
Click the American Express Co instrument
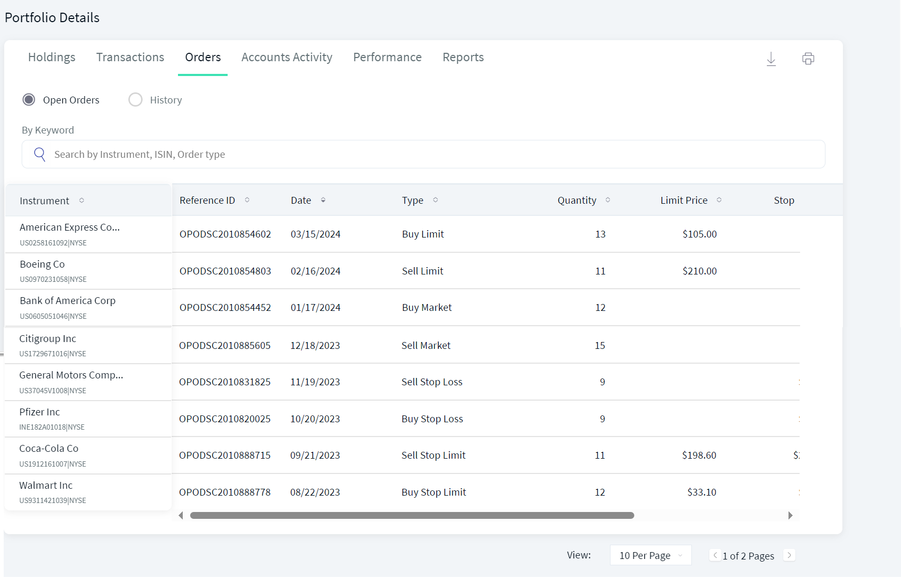click(70, 227)
